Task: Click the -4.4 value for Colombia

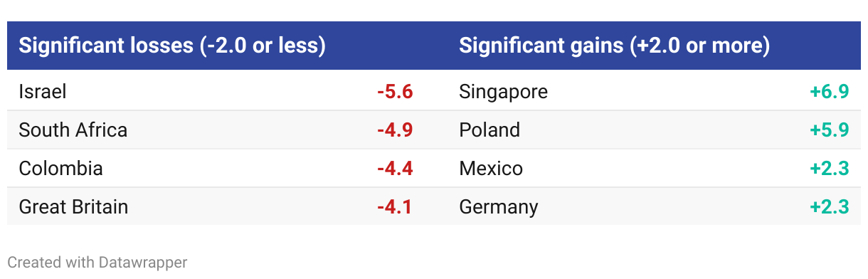Action: pos(395,169)
